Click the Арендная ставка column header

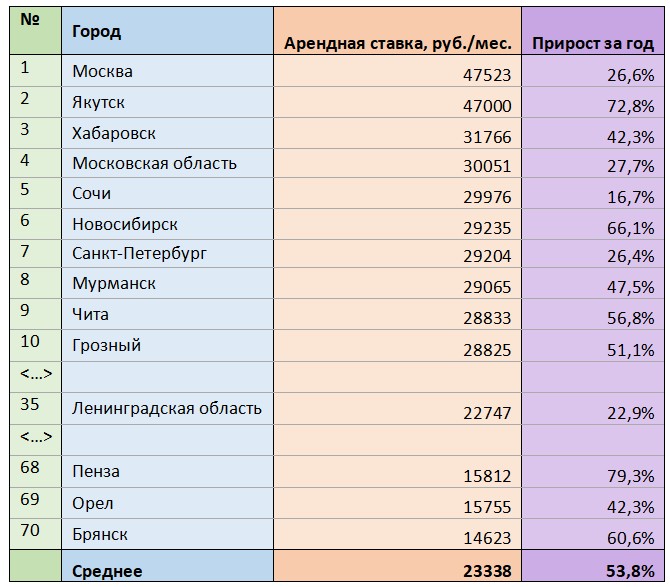click(x=397, y=31)
